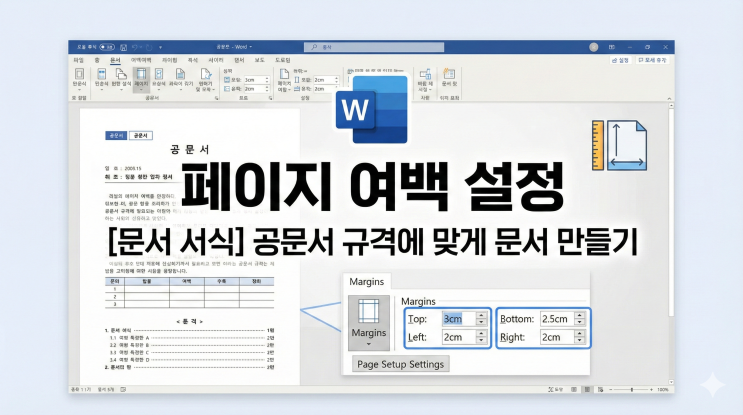Open the 파일 (File) ribbon tab
743x415 pixels.
pos(79,60)
